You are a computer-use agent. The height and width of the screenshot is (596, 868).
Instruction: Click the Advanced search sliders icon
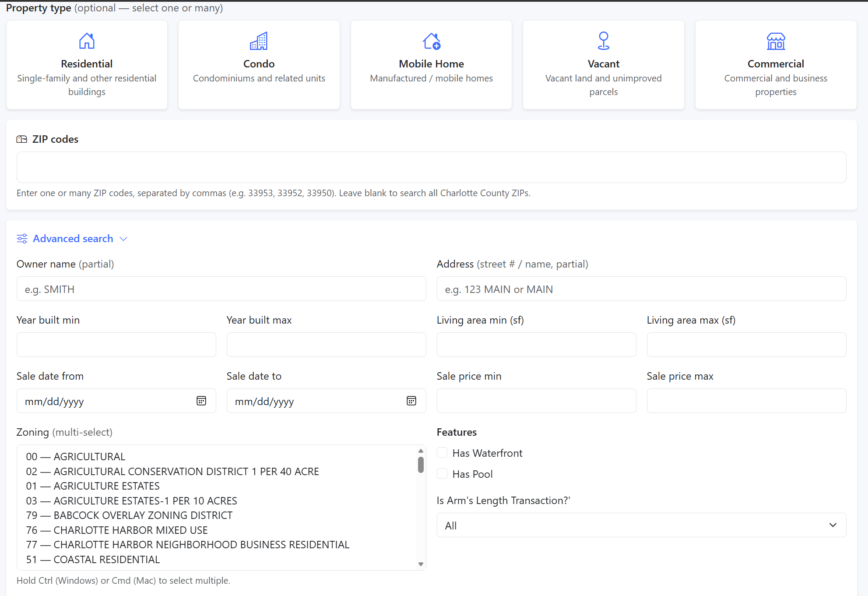point(22,239)
